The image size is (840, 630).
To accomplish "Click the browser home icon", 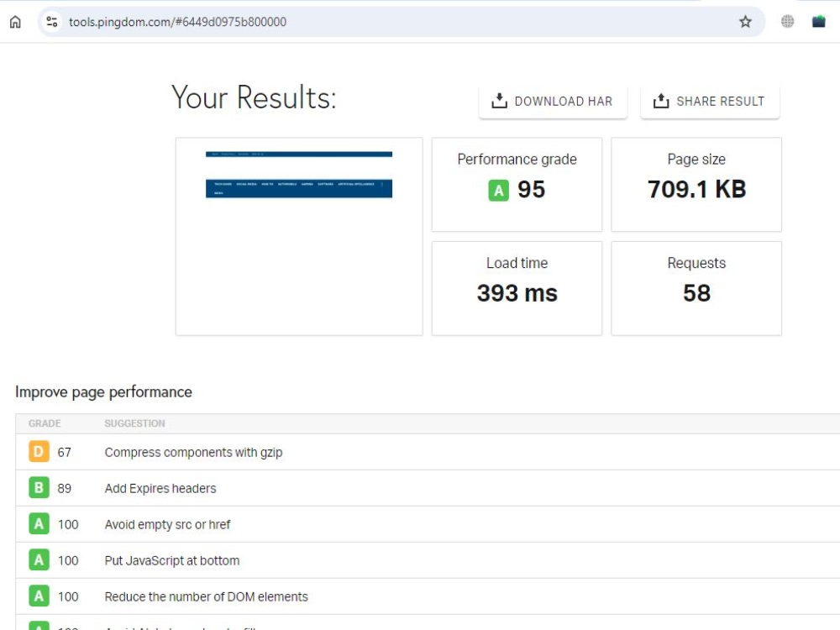I will point(15,22).
